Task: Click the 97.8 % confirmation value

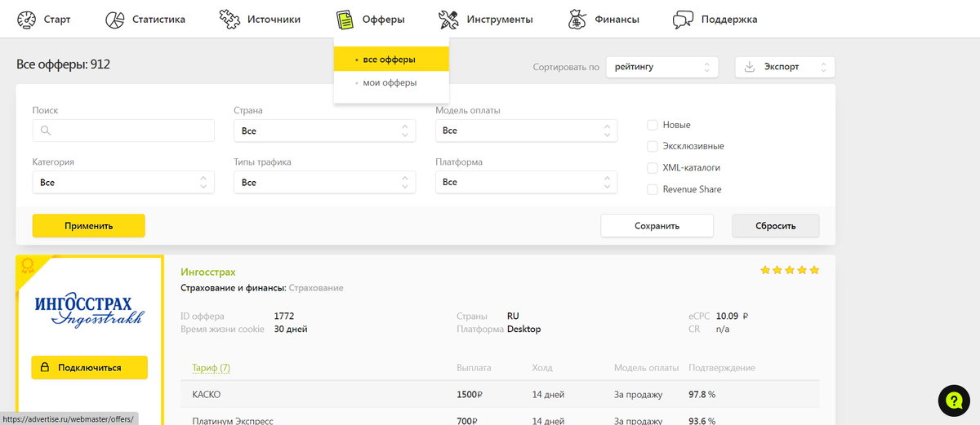Action: pyautogui.click(x=702, y=395)
